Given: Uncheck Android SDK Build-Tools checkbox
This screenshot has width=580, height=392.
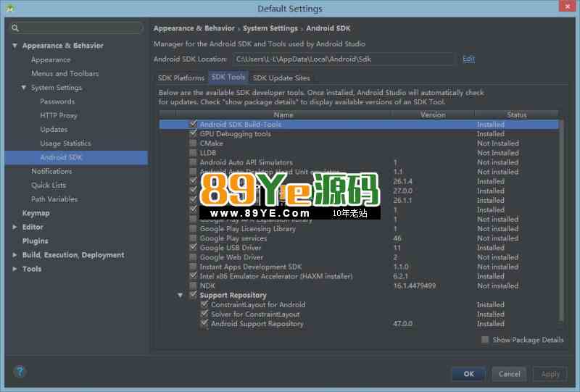Looking at the screenshot, I should click(x=193, y=124).
